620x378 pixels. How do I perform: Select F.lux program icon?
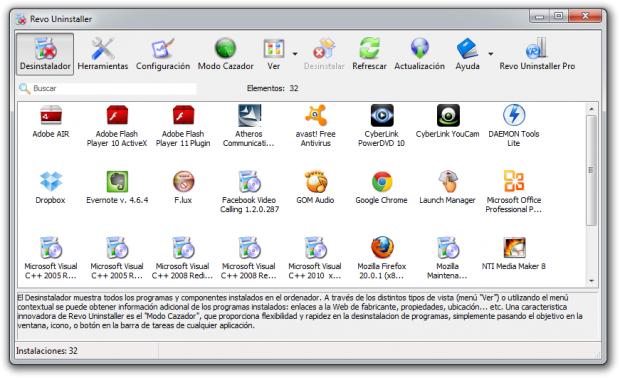tap(183, 188)
